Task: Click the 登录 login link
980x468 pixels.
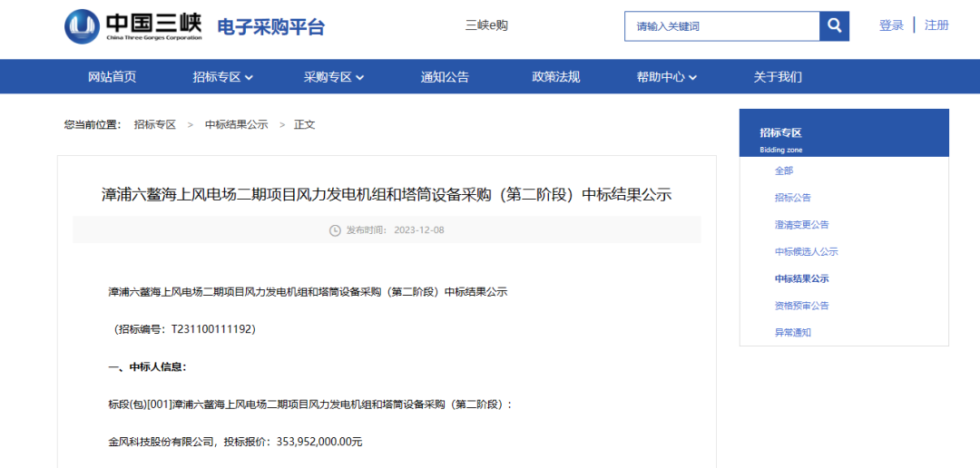Action: point(891,25)
